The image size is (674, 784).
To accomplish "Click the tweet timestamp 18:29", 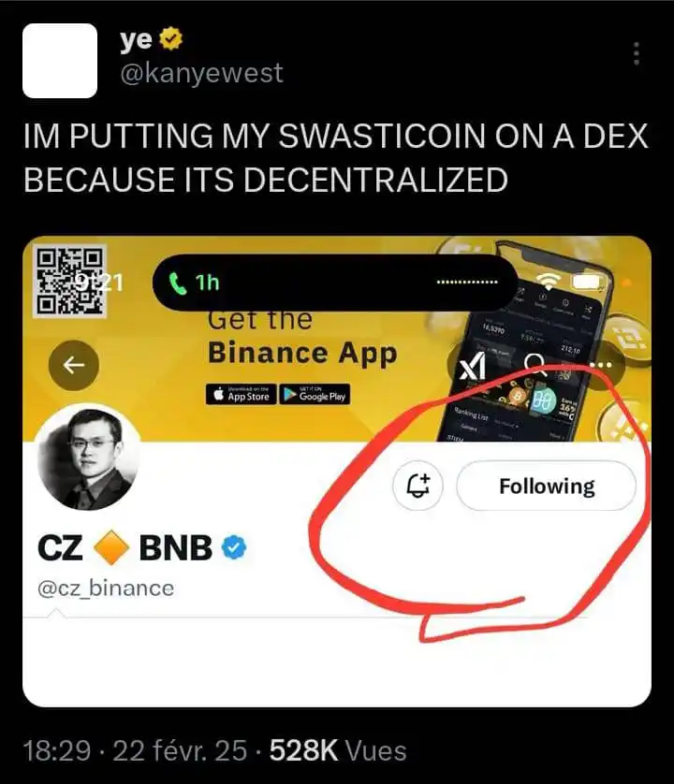I will (57, 751).
